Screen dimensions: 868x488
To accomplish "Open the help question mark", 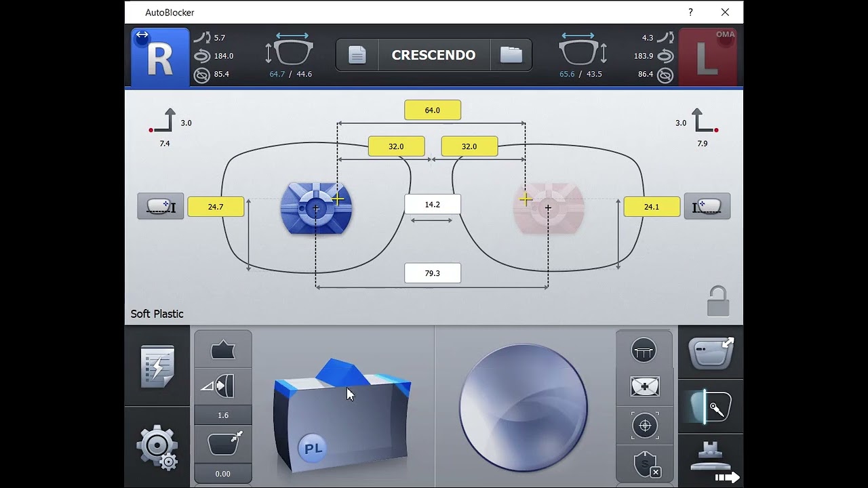I will click(x=690, y=12).
